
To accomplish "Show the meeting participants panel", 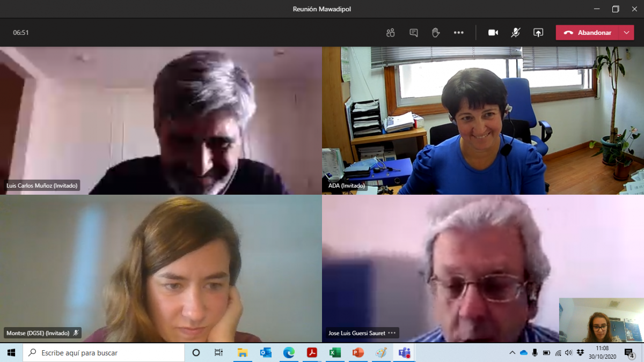I will click(x=390, y=33).
